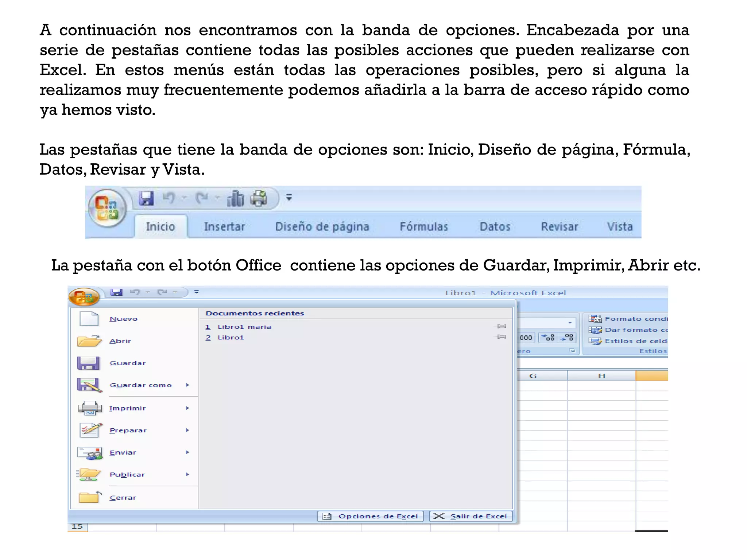Click Enviar envelope icon
The width and height of the screenshot is (747, 560).
tap(90, 453)
